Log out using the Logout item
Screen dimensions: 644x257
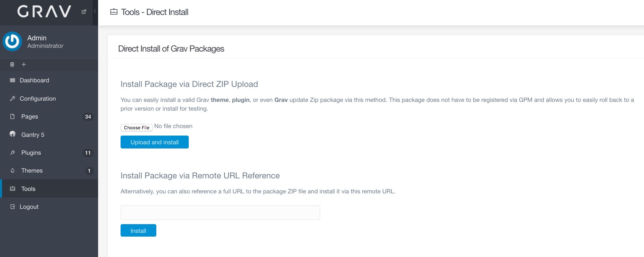(x=29, y=207)
